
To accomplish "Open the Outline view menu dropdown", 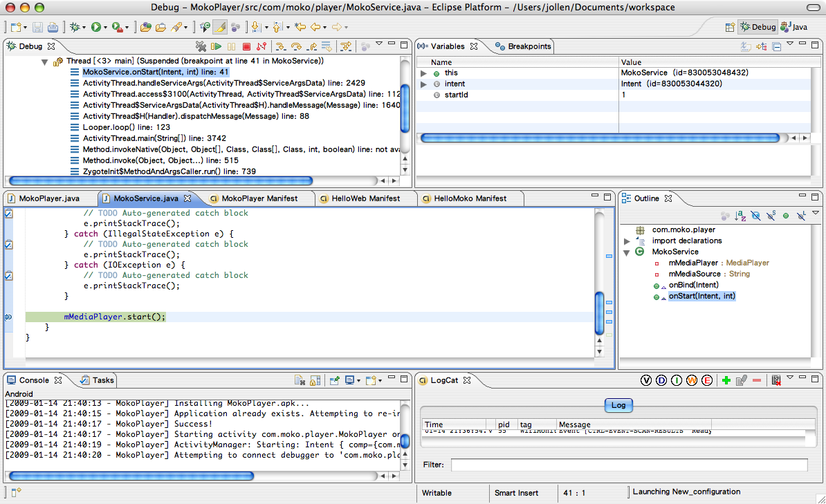I will (816, 214).
